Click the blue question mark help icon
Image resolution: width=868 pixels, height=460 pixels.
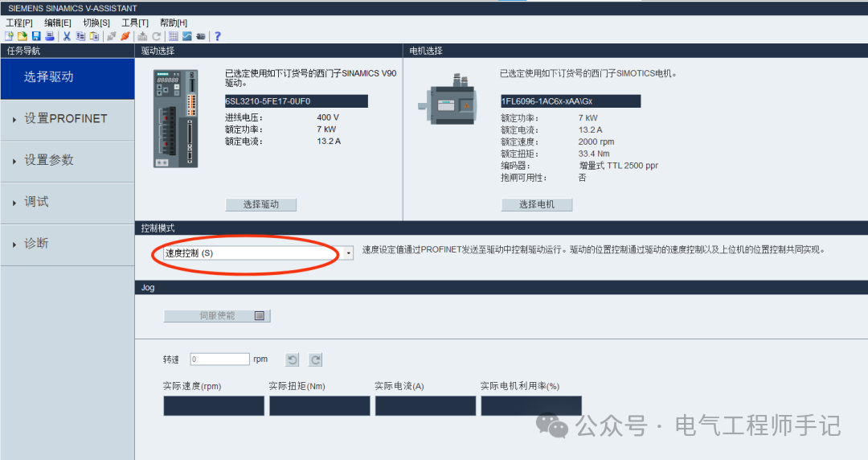coord(218,36)
